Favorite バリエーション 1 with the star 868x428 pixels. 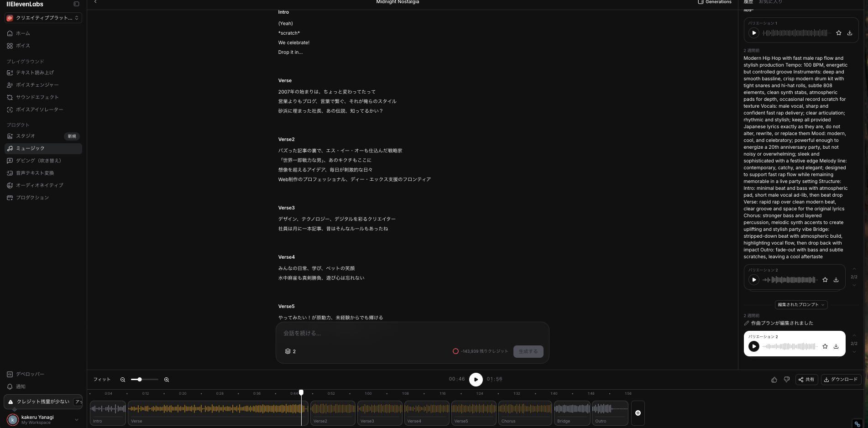point(839,33)
